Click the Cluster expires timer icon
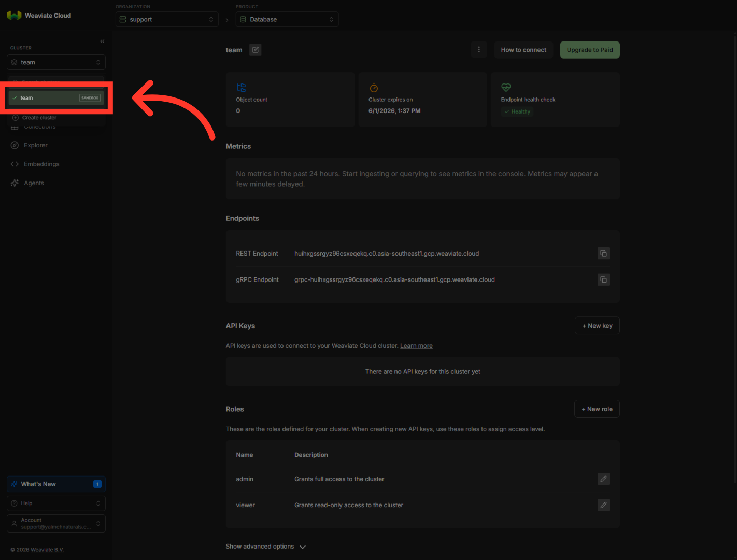The image size is (737, 560). pyautogui.click(x=374, y=88)
